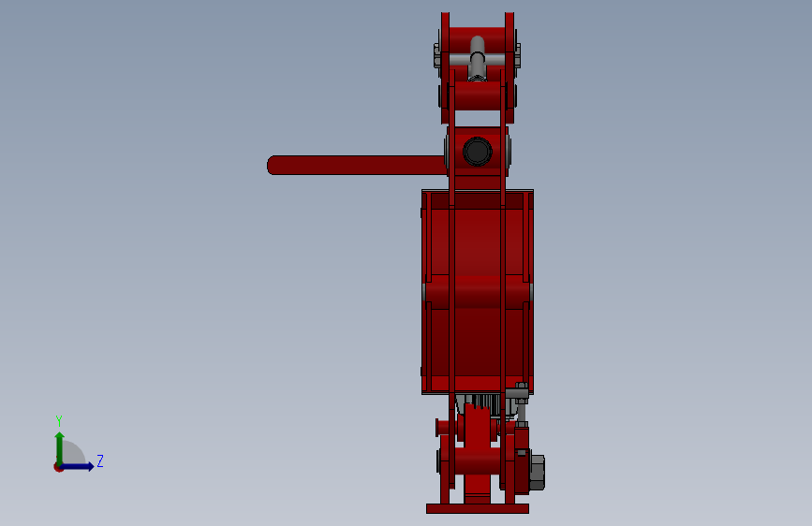Select the flat red base plate at bottom

tap(478, 509)
